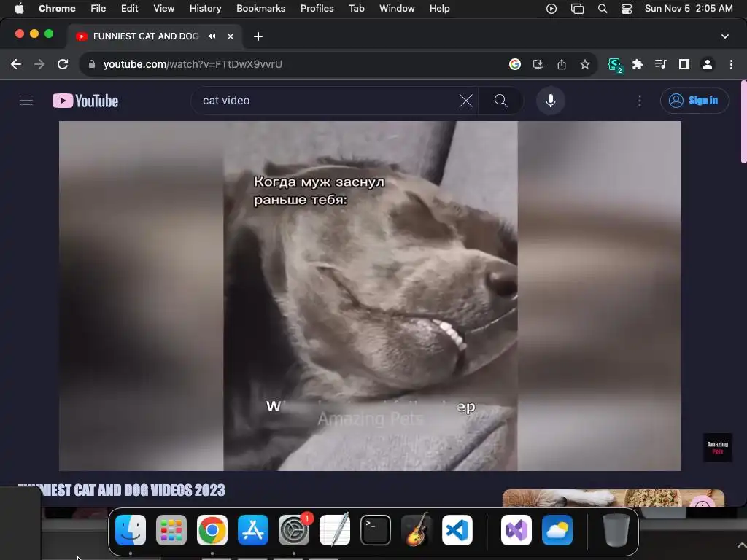The height and width of the screenshot is (560, 747).
Task: Toggle the Chrome side panel
Action: [684, 64]
